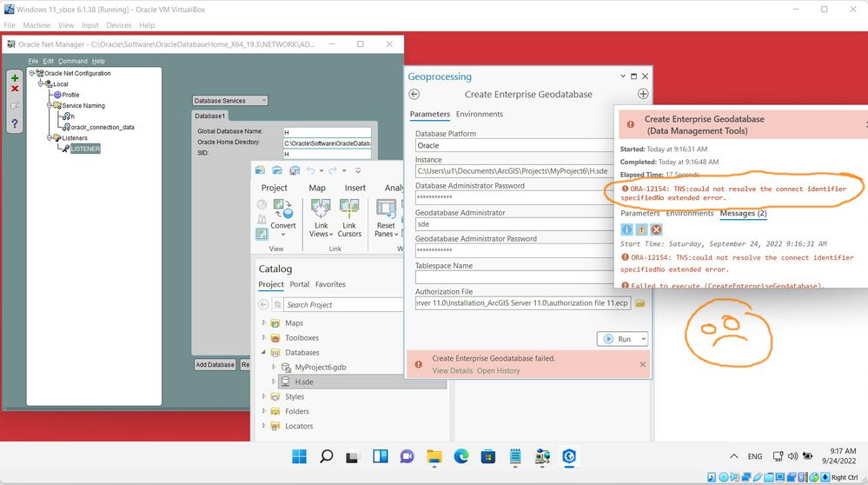Viewport: 868px width, 485px height.
Task: Click the Undo arrow in ArcGIS toolbar
Action: click(310, 170)
